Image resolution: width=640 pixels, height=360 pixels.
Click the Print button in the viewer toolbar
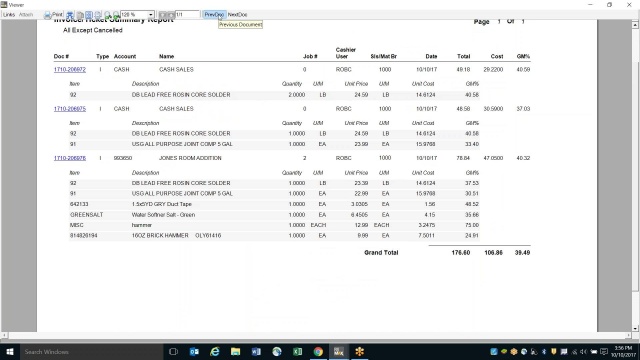tap(53, 15)
